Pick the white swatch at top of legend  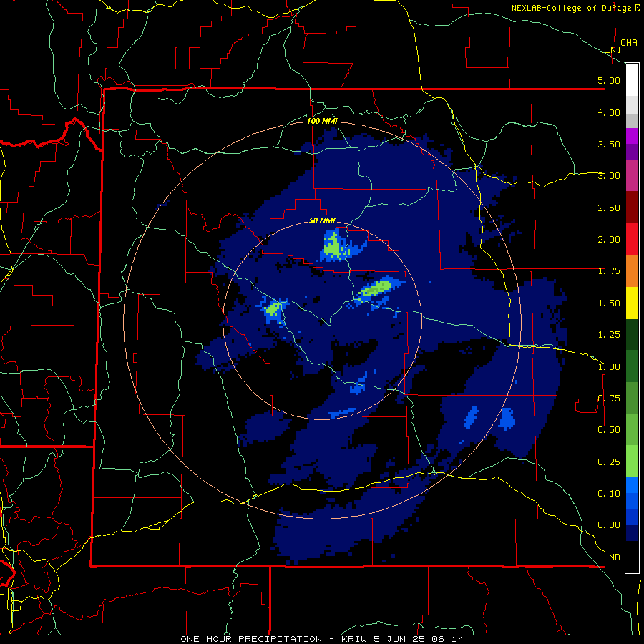point(632,80)
